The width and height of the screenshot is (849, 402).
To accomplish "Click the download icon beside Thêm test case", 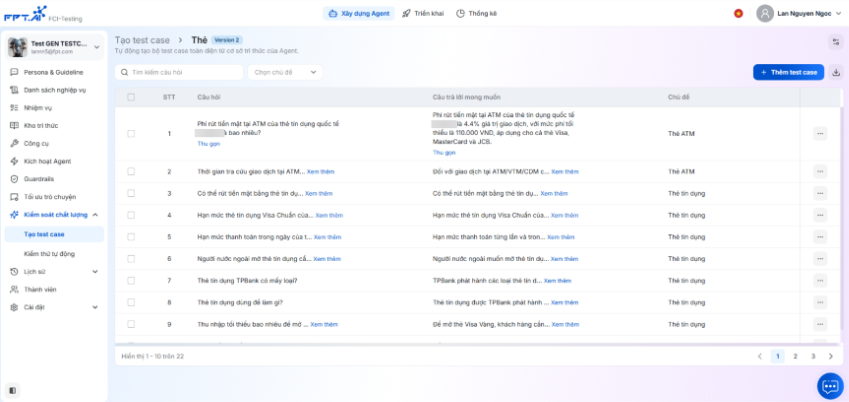I will (836, 72).
